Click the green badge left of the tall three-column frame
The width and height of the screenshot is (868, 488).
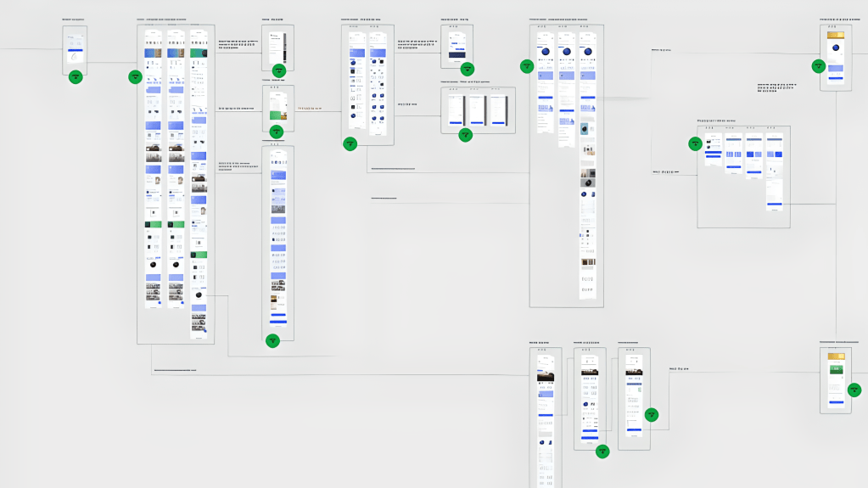(135, 77)
